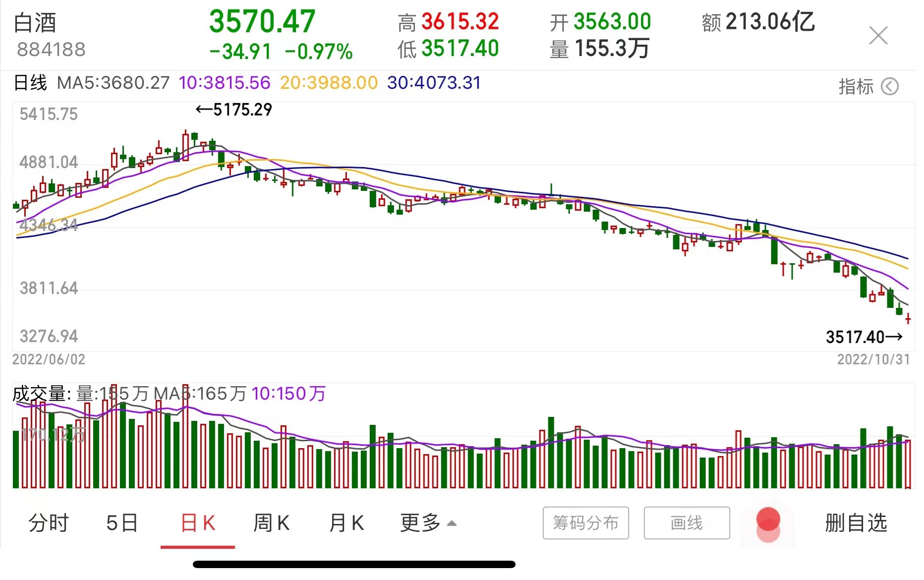
Task: Switch to the 5日 tab
Action: [122, 523]
